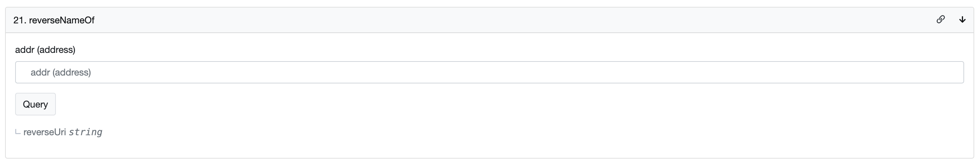Viewport: 980px width, 164px height.
Task: Click the branch connector icon before reverseUri
Action: [x=18, y=132]
